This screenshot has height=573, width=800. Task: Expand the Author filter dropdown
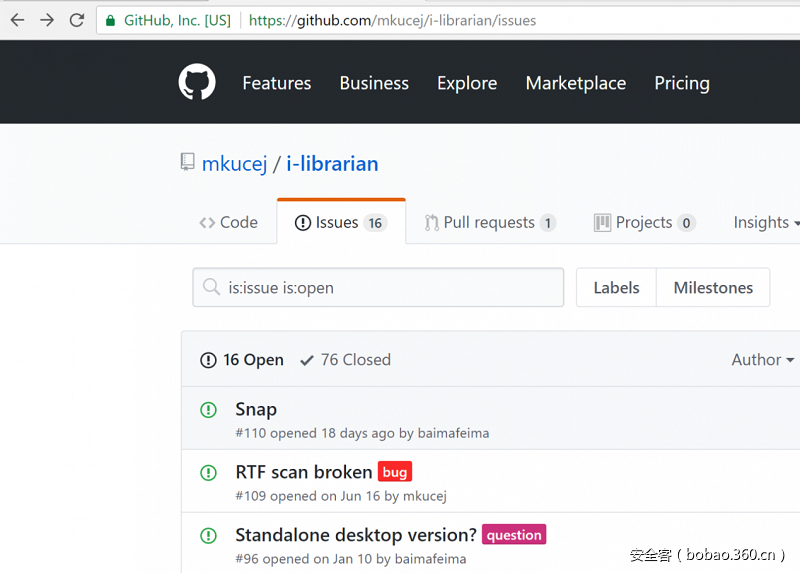coord(763,360)
